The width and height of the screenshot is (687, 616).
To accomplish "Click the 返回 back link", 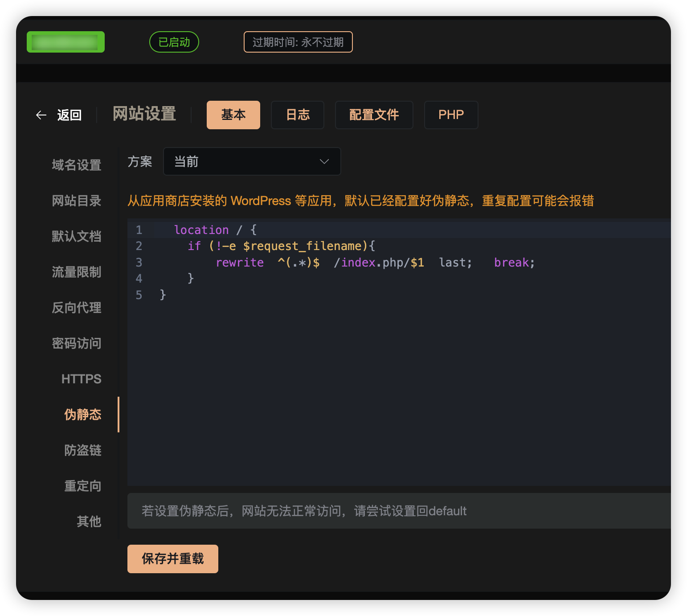I will 69,115.
